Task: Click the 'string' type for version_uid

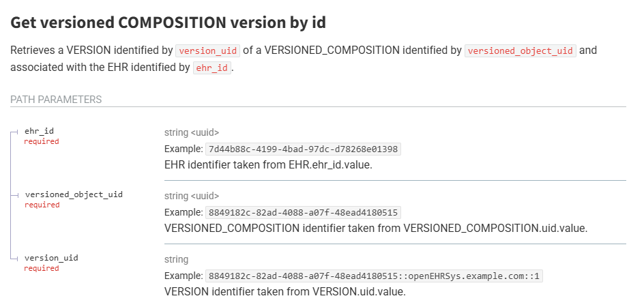Action: click(x=176, y=260)
